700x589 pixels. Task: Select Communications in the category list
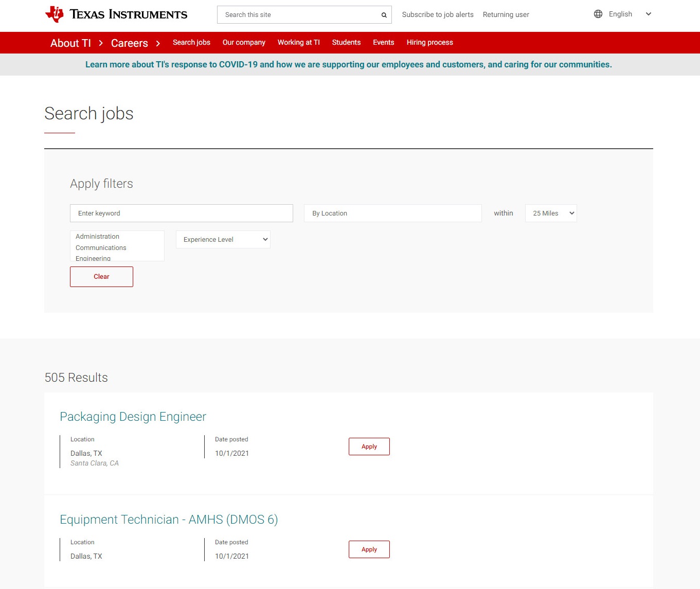[x=101, y=248]
